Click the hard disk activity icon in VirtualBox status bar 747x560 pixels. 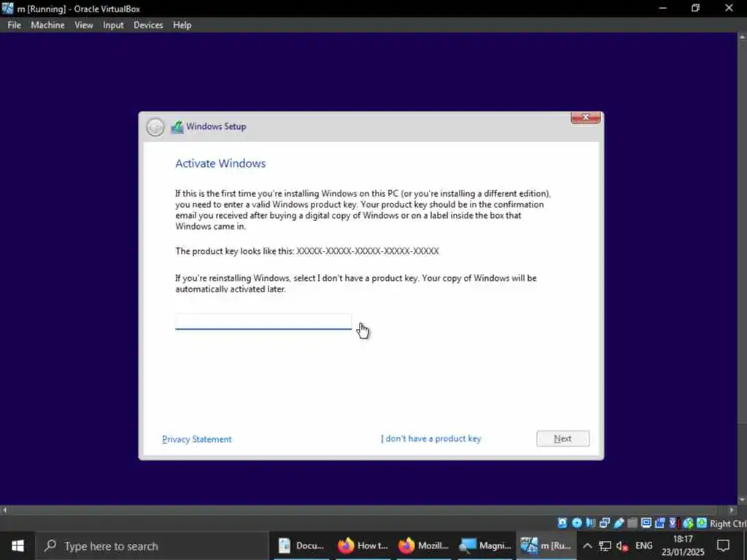pos(562,523)
